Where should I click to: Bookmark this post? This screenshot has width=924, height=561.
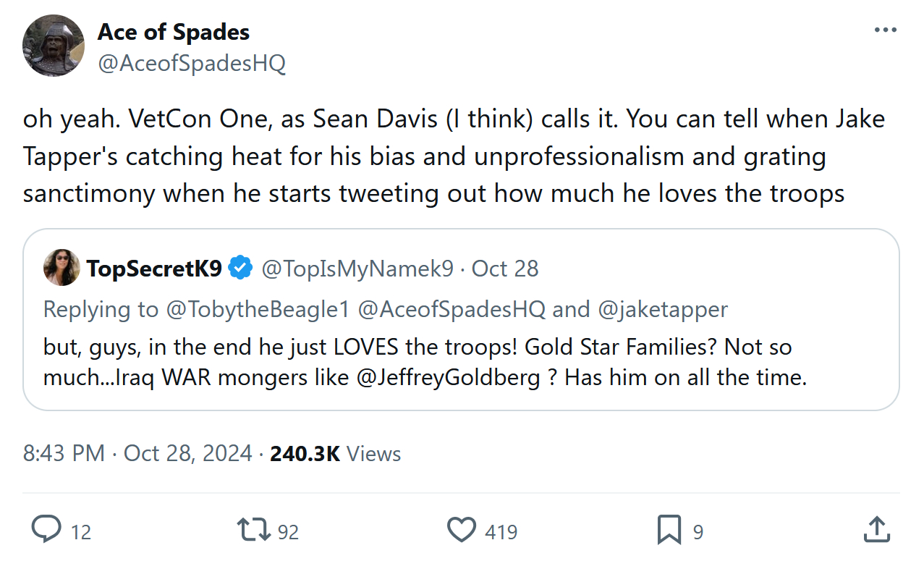pos(669,530)
